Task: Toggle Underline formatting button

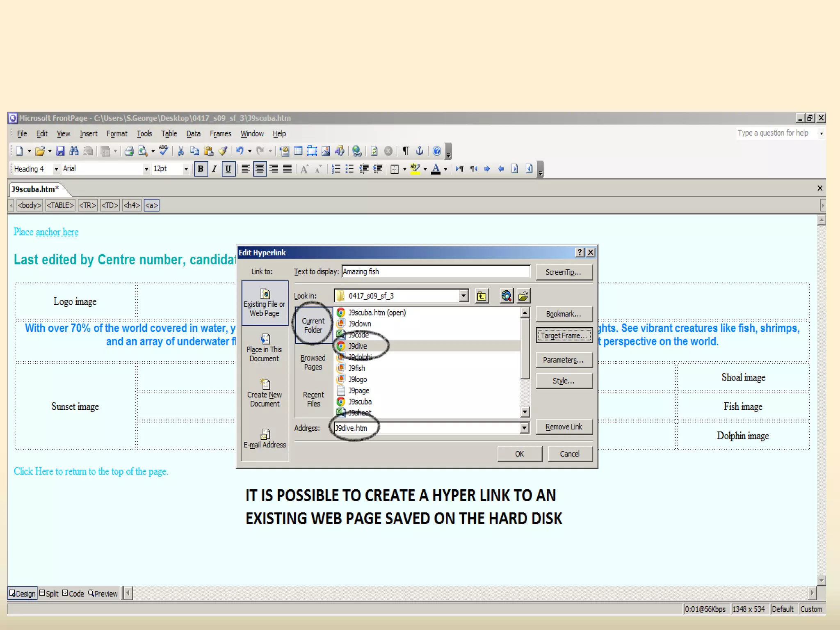Action: click(228, 169)
